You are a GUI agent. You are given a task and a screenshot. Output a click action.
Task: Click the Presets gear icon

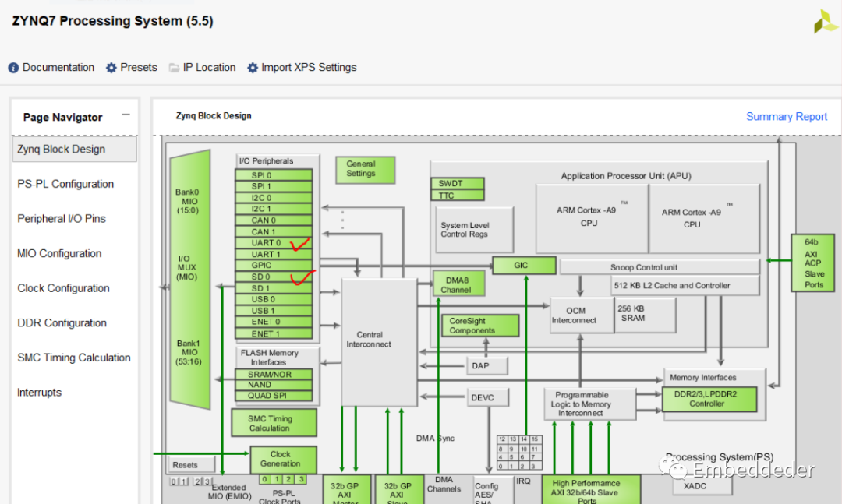coord(111,68)
